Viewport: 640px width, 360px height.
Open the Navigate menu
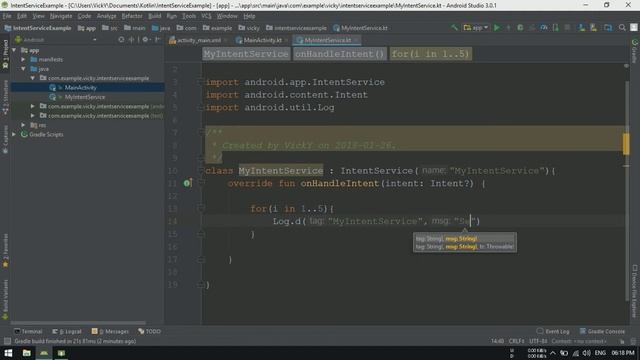[61, 16]
